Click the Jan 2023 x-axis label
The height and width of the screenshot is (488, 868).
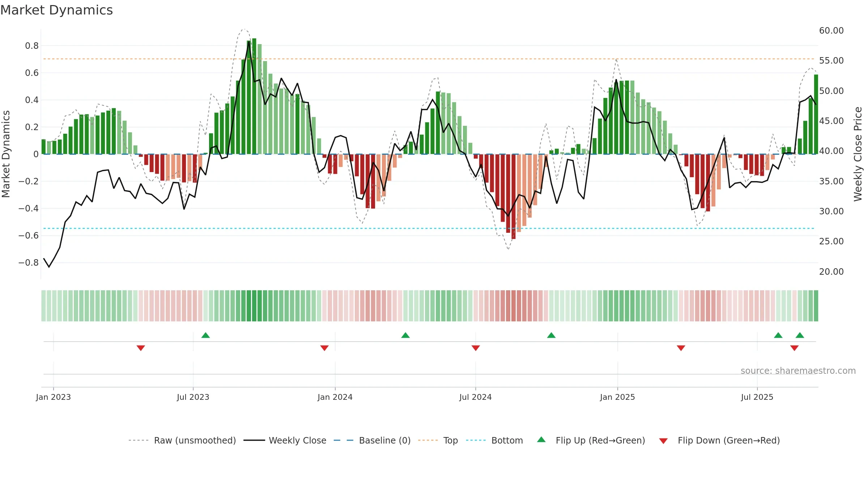coord(53,397)
